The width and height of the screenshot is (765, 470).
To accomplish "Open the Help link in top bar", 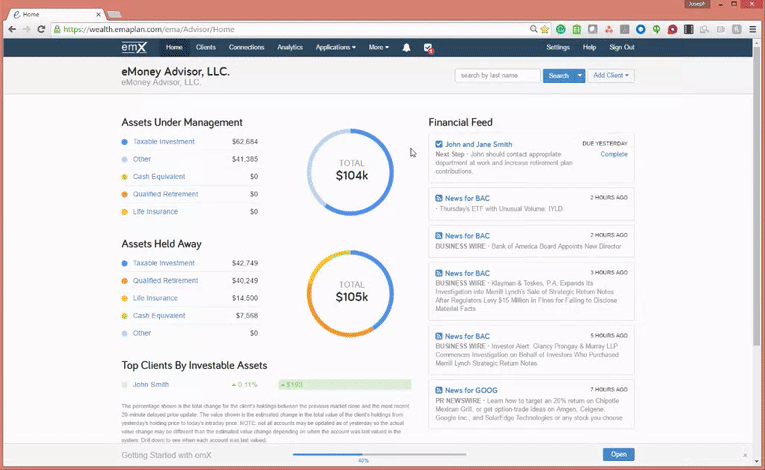I will pos(589,47).
